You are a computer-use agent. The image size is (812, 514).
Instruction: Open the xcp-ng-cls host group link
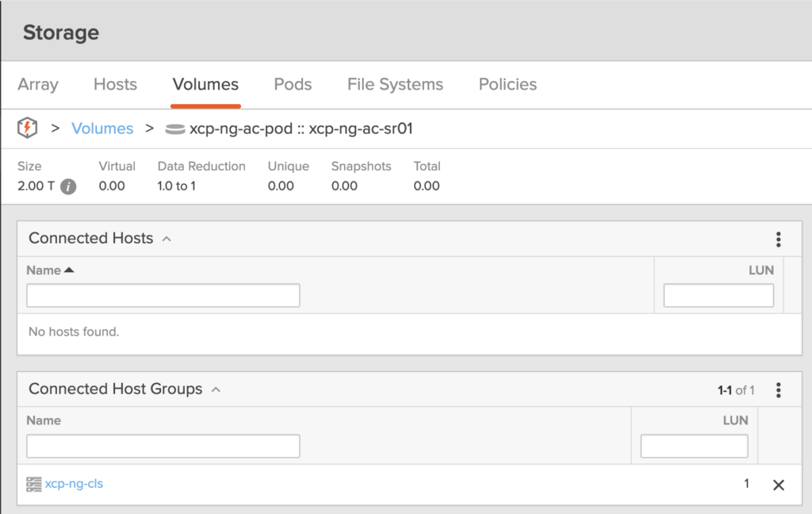(74, 484)
